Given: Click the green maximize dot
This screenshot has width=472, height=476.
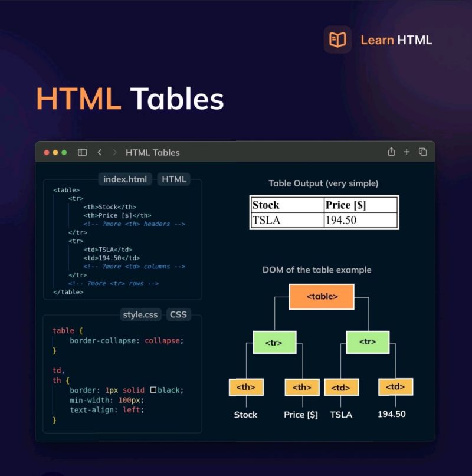Looking at the screenshot, I should pyautogui.click(x=64, y=152).
